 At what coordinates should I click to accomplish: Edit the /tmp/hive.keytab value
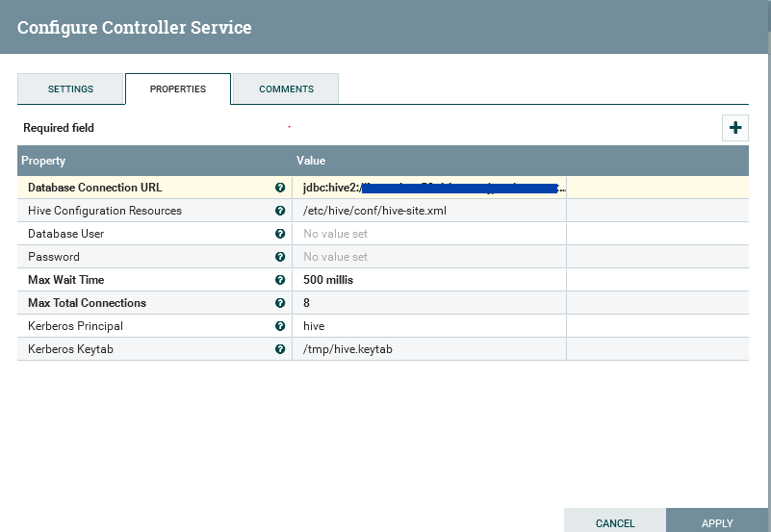(x=428, y=349)
